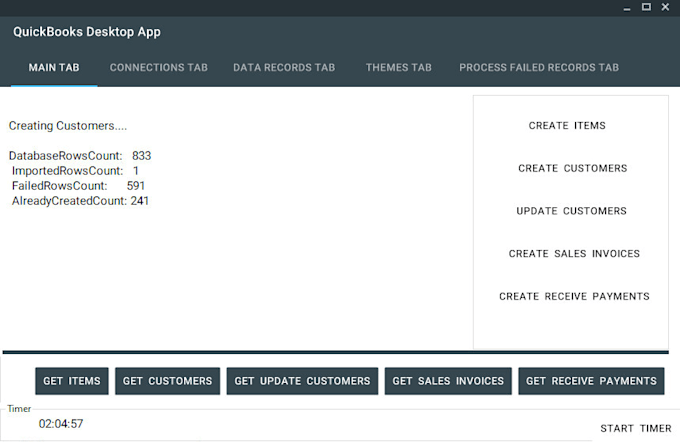Fetch items with Get Items
This screenshot has height=442, width=680.
[x=72, y=381]
